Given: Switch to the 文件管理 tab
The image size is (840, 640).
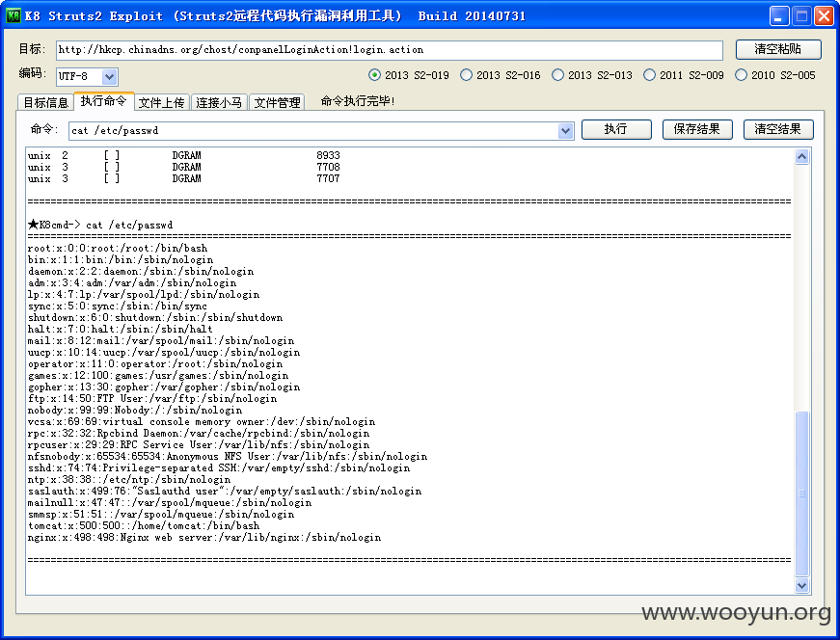Looking at the screenshot, I should point(277,102).
